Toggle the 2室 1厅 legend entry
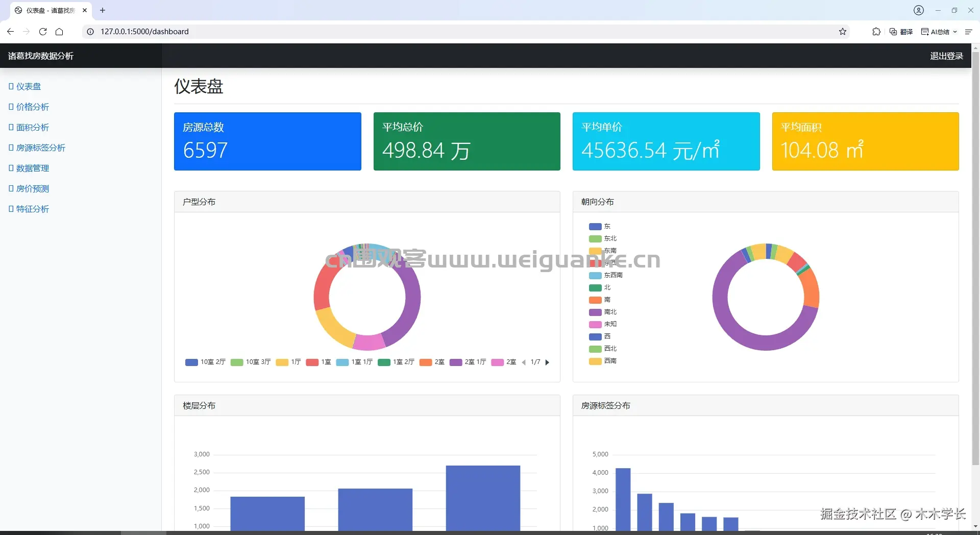The height and width of the screenshot is (535, 980). [x=468, y=362]
